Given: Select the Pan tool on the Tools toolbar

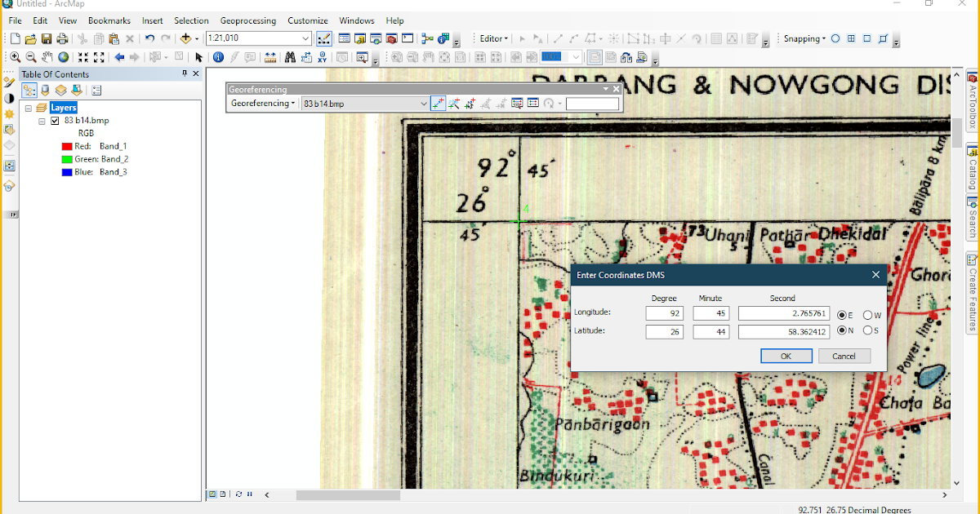Looking at the screenshot, I should tap(48, 57).
